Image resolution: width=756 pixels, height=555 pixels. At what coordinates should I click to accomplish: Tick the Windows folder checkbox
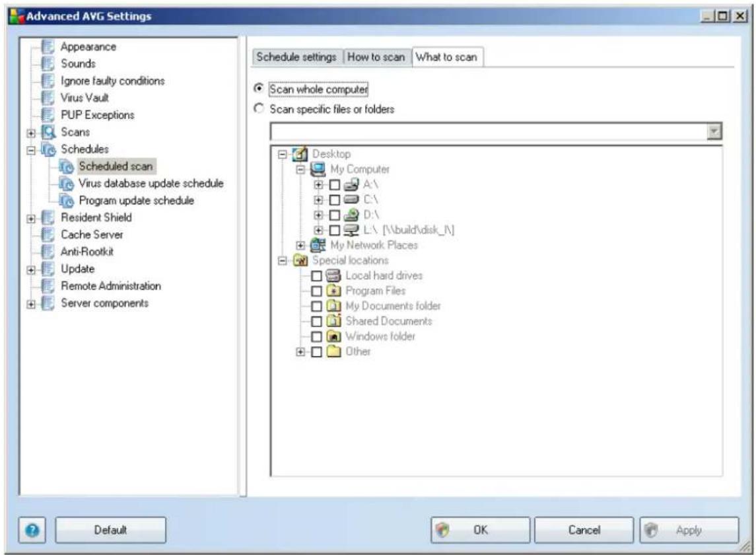tap(316, 336)
